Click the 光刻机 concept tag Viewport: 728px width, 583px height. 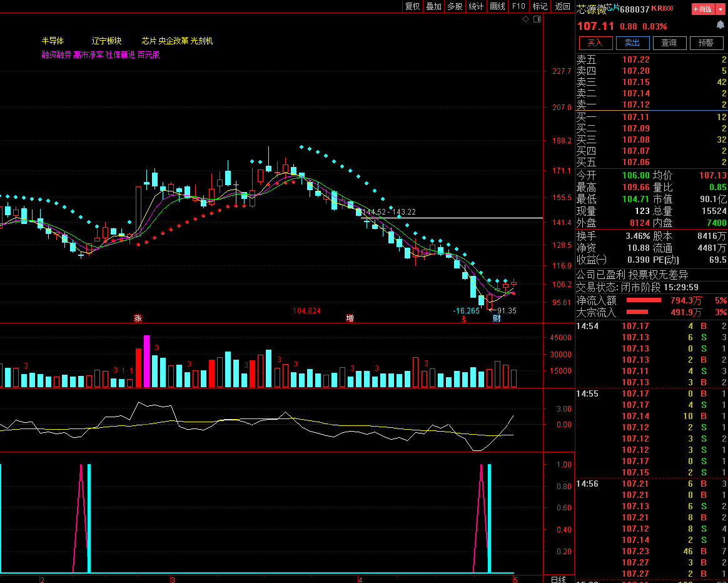pyautogui.click(x=201, y=41)
